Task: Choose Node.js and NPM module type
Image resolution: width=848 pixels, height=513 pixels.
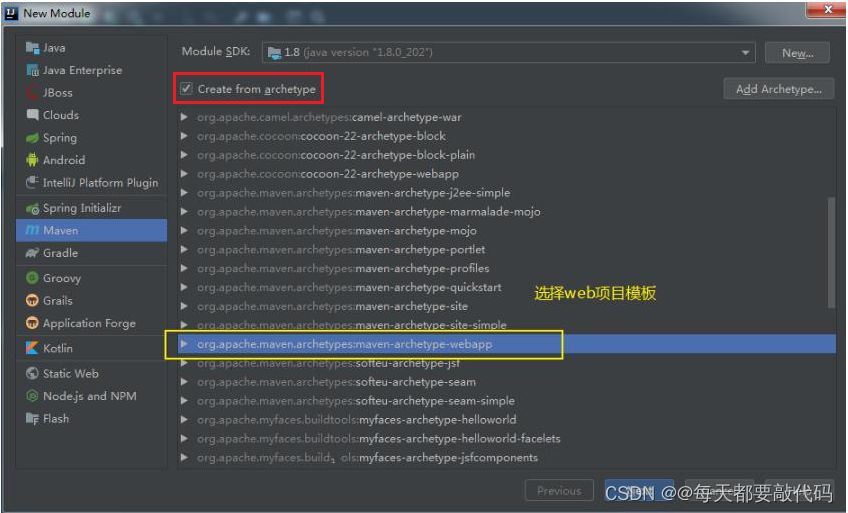Action: [91, 396]
